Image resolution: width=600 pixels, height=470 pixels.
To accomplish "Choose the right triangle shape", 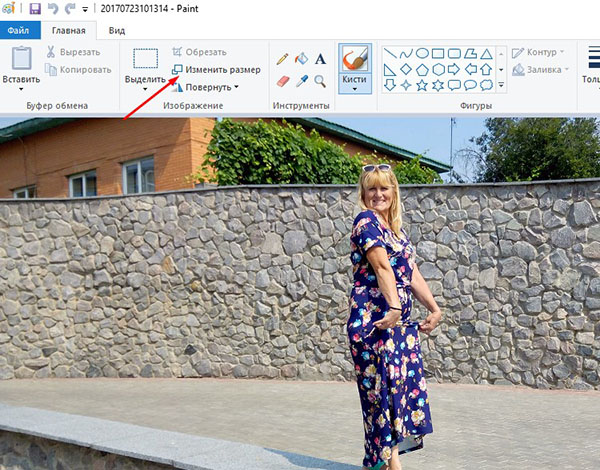I will (390, 69).
